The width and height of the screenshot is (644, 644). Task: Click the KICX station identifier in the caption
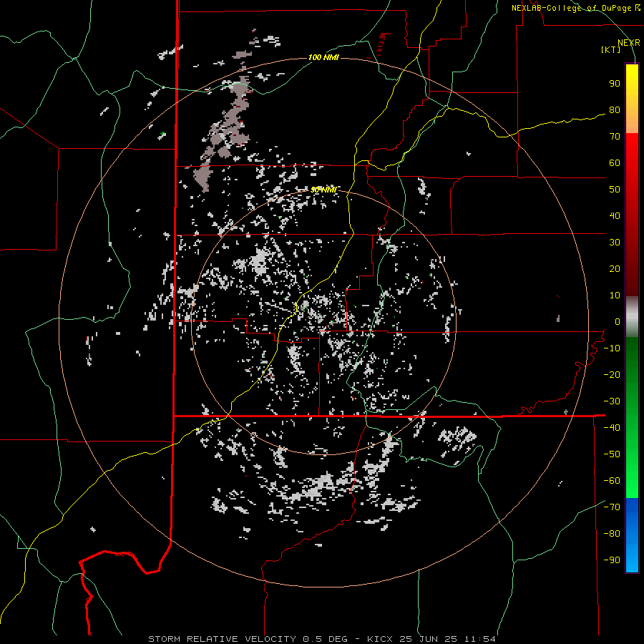coord(380,639)
